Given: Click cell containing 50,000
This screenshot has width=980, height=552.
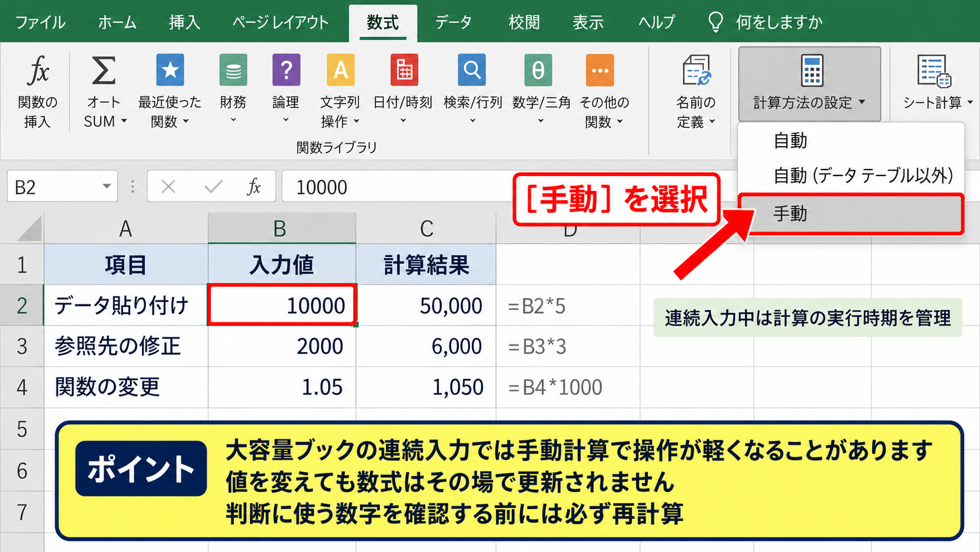Looking at the screenshot, I should point(426,305).
